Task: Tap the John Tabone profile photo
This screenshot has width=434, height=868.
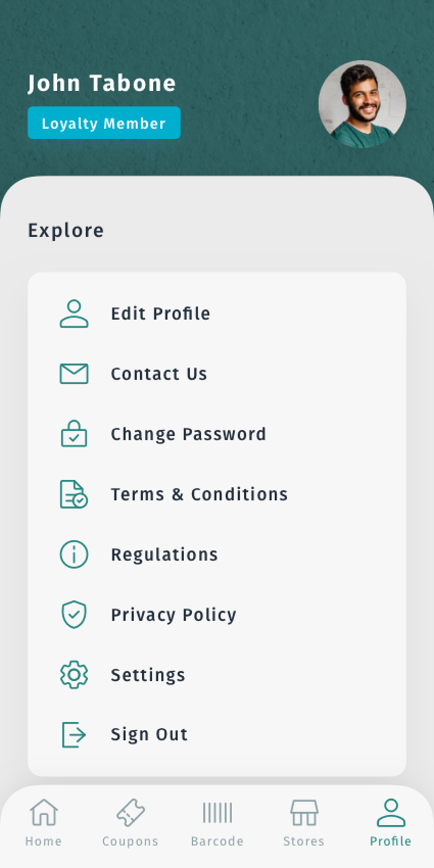Action: pyautogui.click(x=362, y=104)
